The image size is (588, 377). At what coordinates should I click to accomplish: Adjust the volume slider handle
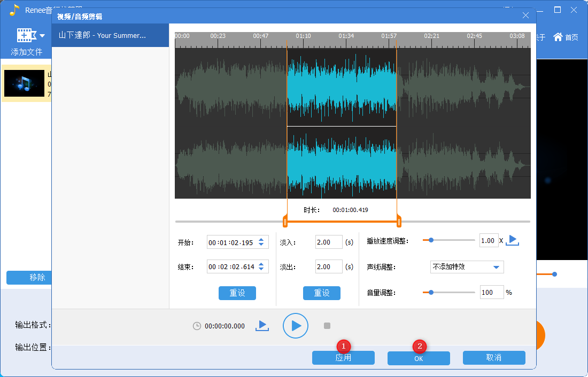pos(431,292)
